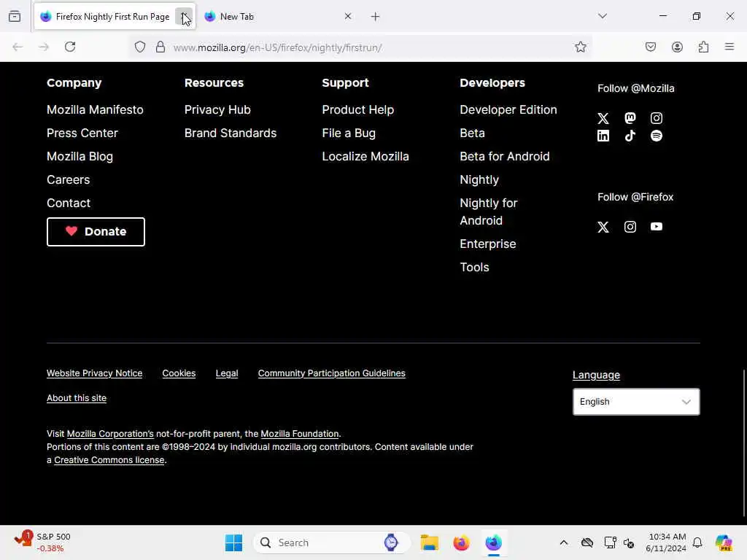Open the application hamburger menu
Screen dimensions: 747x560
coord(729,47)
